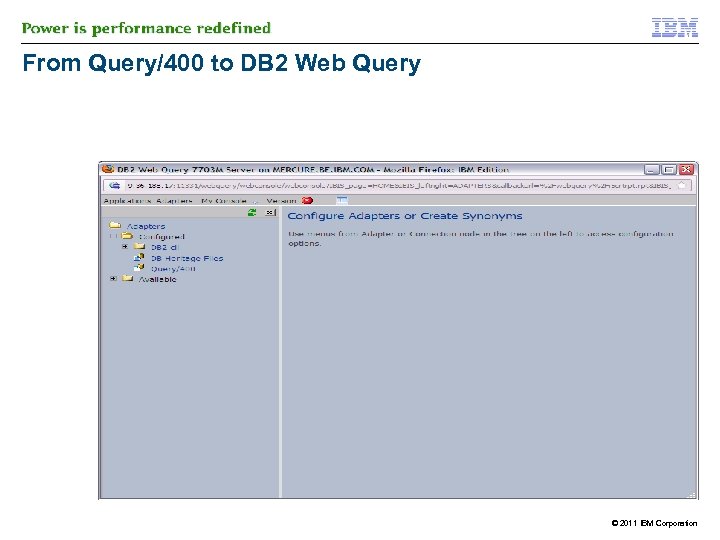Click the Configured folder icon

[127, 236]
